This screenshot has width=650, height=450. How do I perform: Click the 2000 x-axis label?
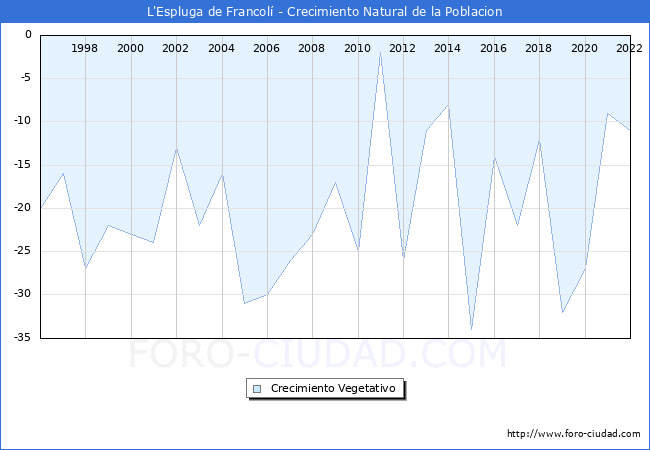pyautogui.click(x=130, y=48)
